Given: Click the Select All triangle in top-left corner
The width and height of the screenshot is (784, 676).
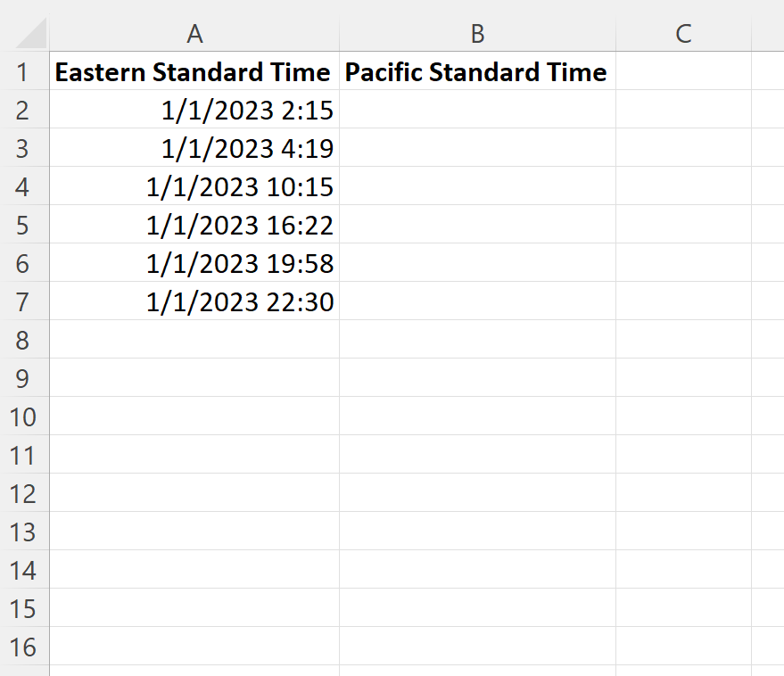Looking at the screenshot, I should (x=27, y=34).
